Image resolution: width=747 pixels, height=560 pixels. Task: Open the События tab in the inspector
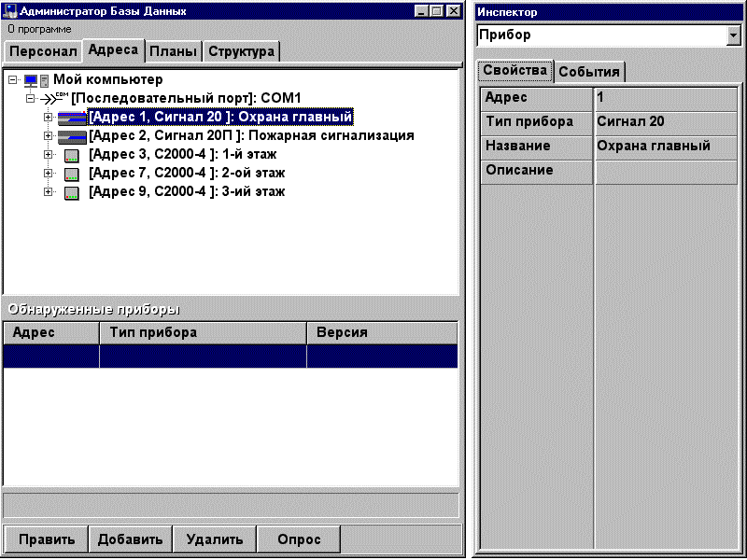click(x=589, y=72)
